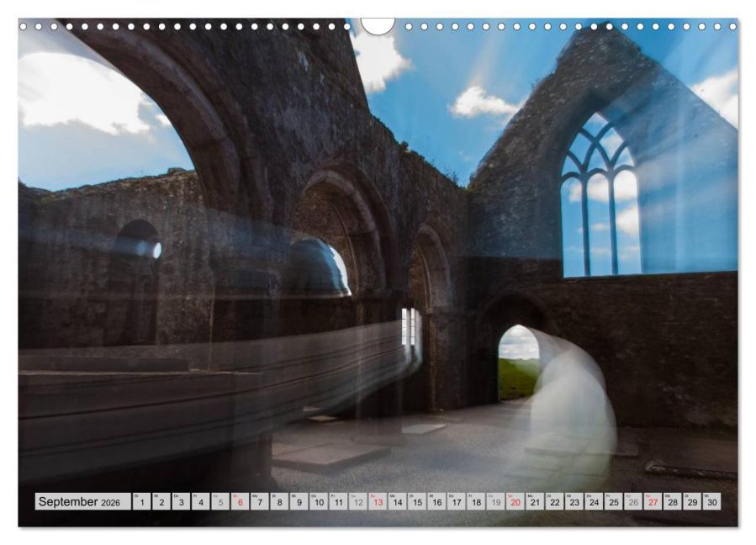
Task: Click the gray Saturday date 12
Action: (358, 502)
